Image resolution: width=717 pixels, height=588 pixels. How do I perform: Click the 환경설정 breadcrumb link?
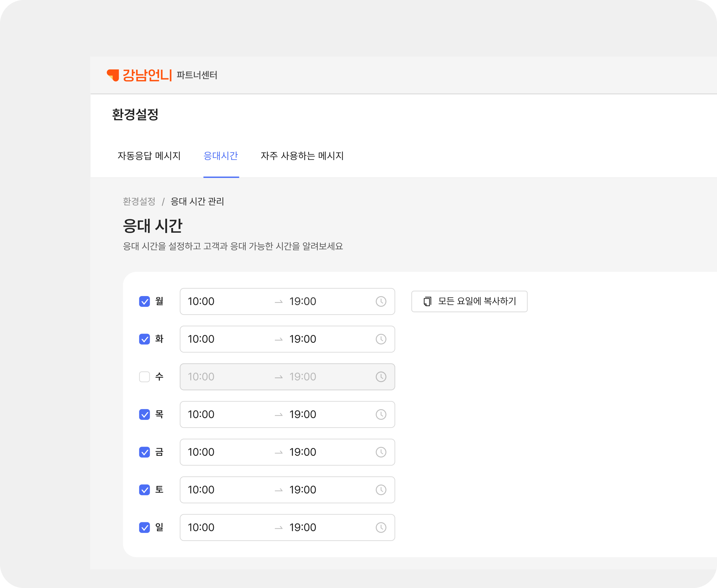[139, 201]
